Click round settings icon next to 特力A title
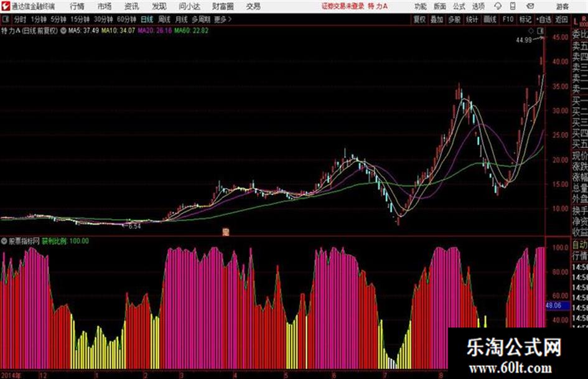This screenshot has width=588, height=379. [x=63, y=30]
